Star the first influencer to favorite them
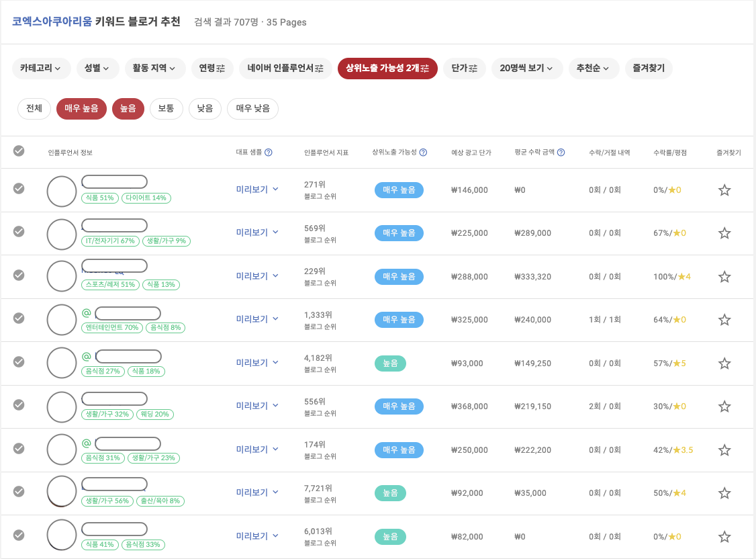Viewport: 756px width, 559px height. (x=724, y=189)
